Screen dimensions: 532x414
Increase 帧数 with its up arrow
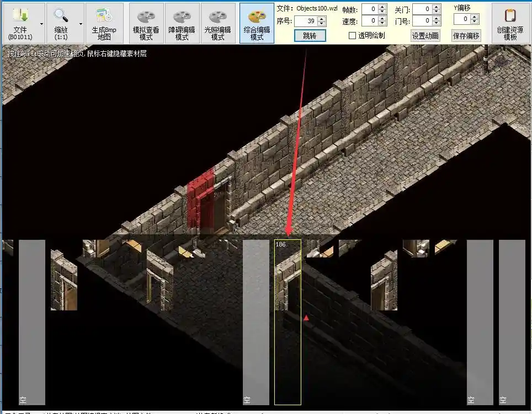point(382,7)
